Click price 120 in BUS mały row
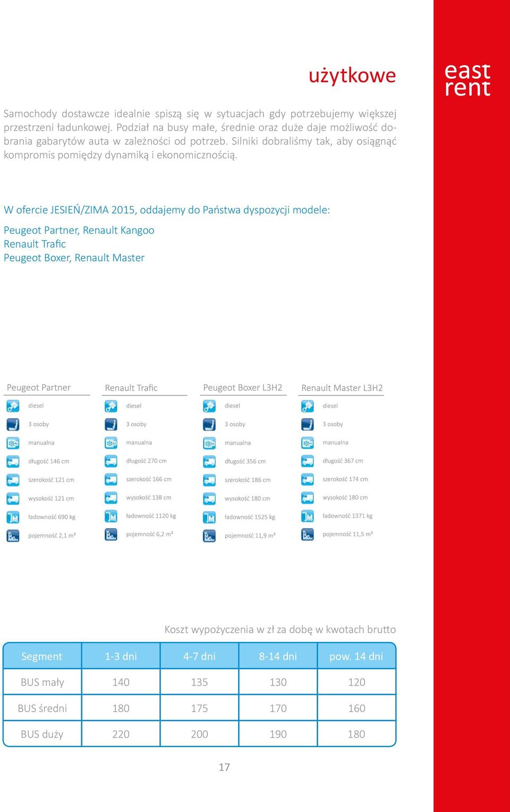This screenshot has height=812, width=510. pos(357,682)
